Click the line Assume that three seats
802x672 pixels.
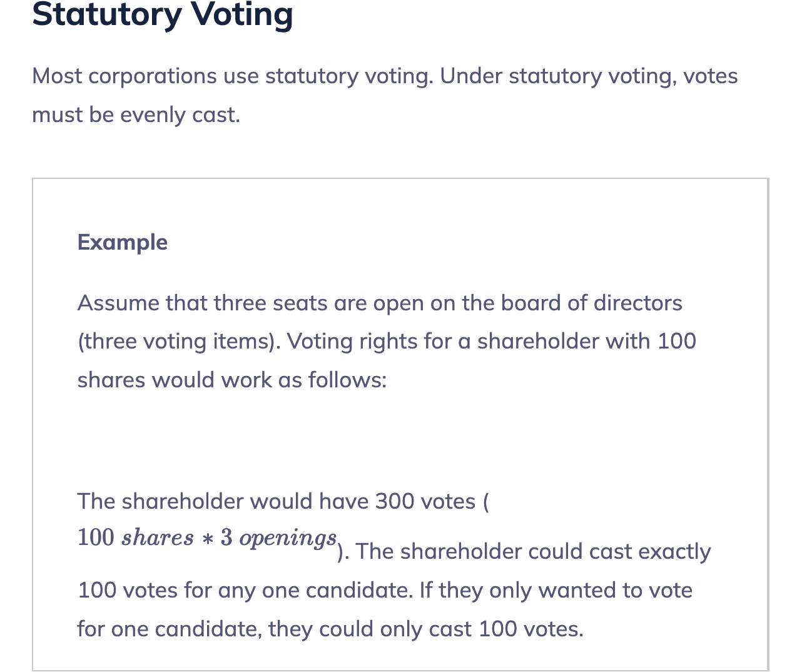point(380,303)
